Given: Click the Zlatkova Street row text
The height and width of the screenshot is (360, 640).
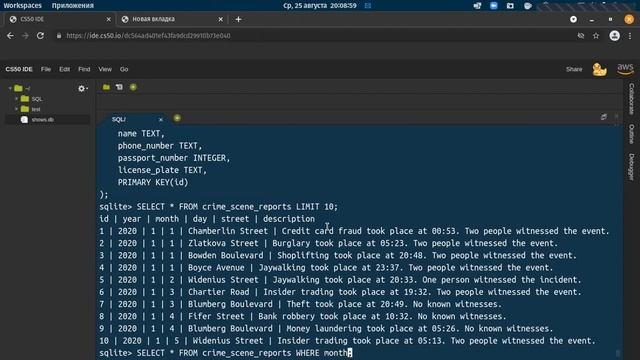Looking at the screenshot, I should point(328,243).
